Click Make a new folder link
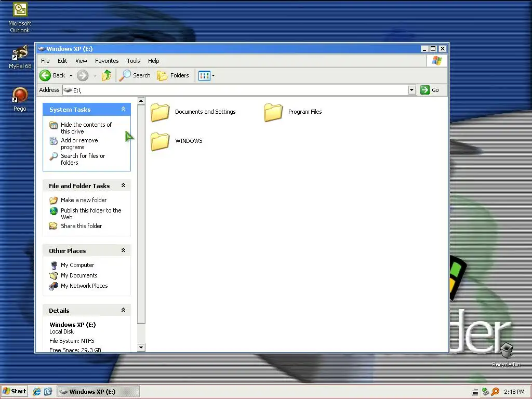Viewport: 532px width, 399px height. click(x=84, y=200)
